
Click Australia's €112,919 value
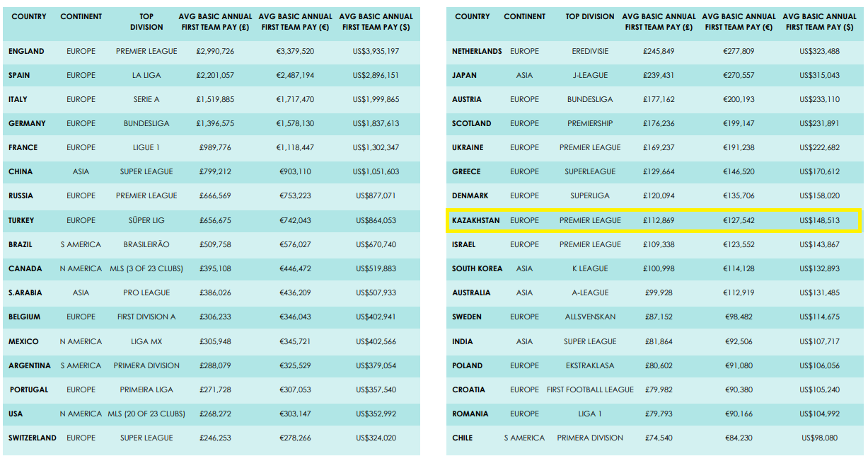click(x=739, y=292)
